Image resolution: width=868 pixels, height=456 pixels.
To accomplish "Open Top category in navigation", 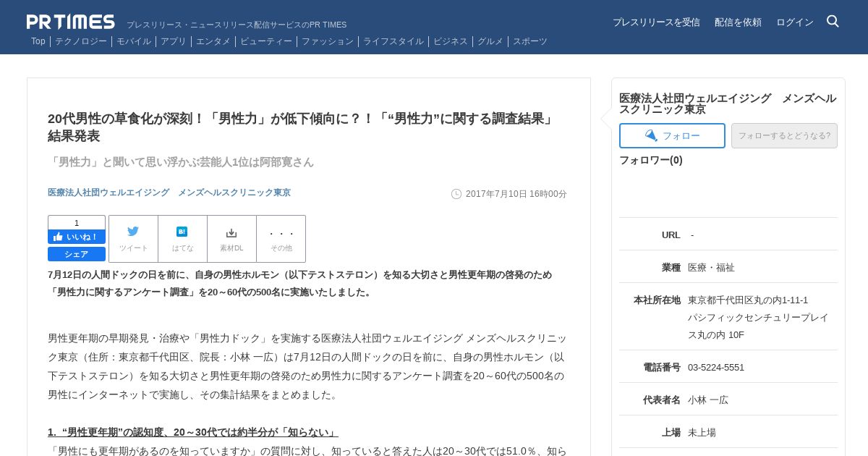I will [38, 41].
